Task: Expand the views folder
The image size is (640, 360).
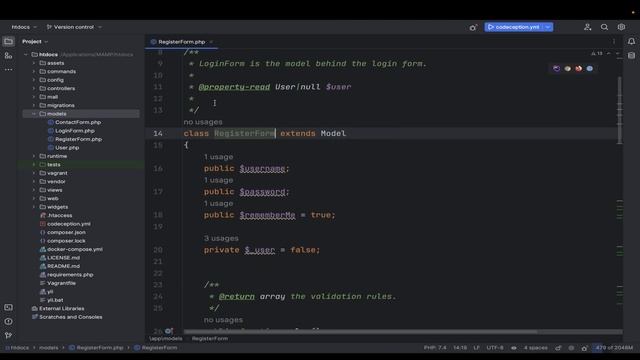Action: 34,190
